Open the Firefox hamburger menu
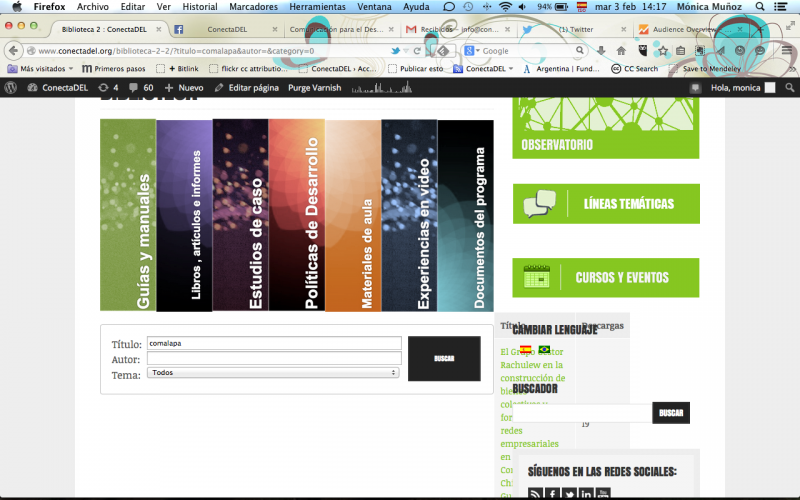This screenshot has width=800, height=500. 787,50
